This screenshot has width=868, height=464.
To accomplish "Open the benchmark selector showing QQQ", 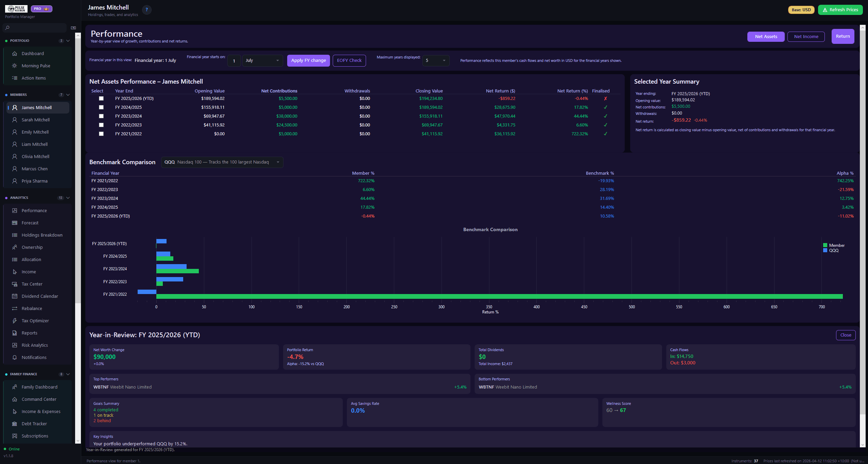I will 222,162.
